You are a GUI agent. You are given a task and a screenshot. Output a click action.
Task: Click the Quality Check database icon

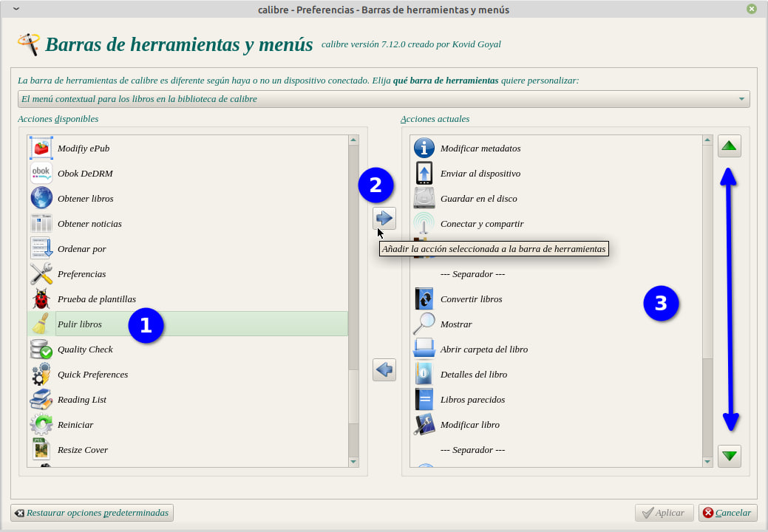[x=41, y=349]
